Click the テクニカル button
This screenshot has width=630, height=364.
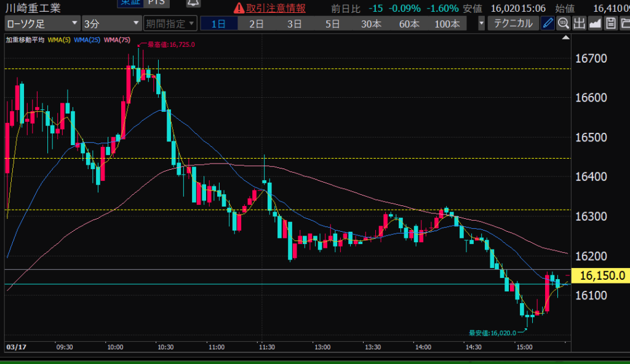(x=513, y=24)
